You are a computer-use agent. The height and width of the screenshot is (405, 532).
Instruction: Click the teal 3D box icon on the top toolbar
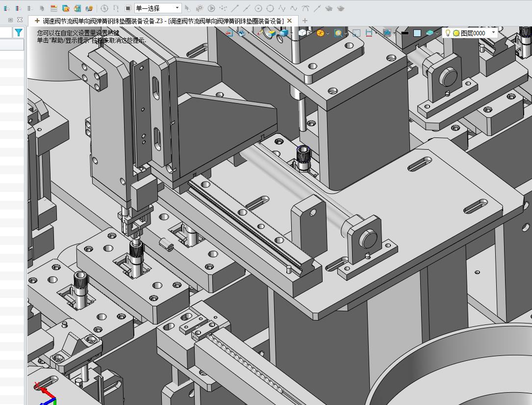(77, 8)
